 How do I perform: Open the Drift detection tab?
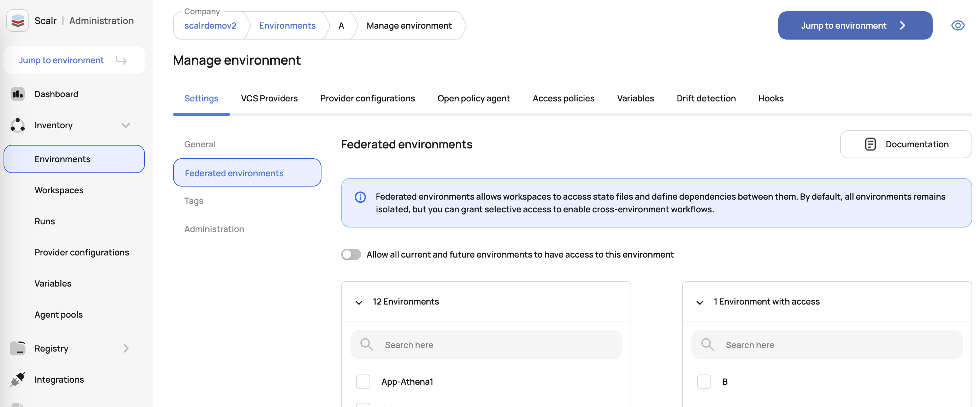click(706, 99)
